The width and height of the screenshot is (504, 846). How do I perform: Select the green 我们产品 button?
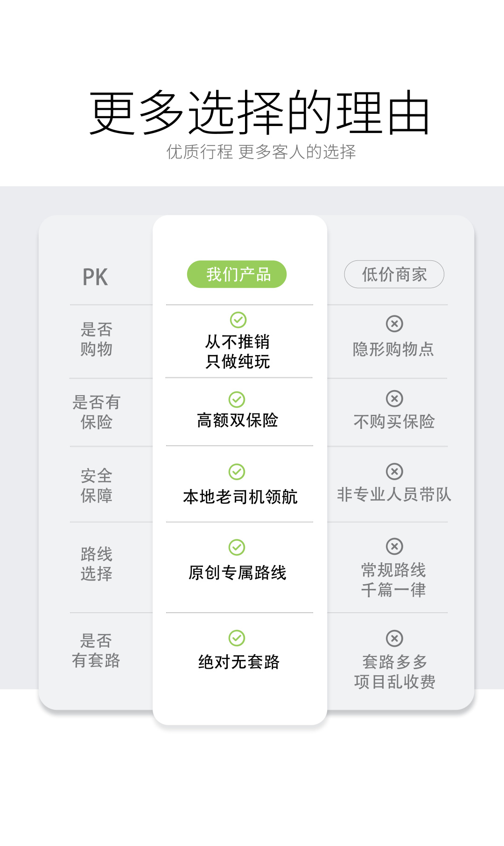(237, 274)
